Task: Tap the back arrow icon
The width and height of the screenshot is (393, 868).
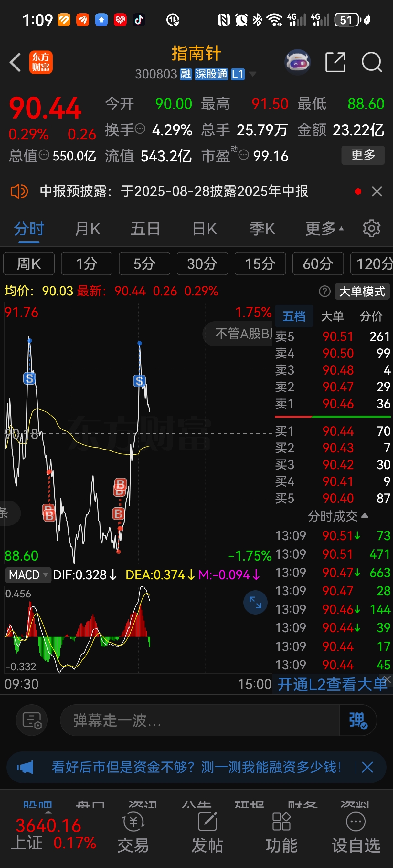Action: [x=15, y=62]
